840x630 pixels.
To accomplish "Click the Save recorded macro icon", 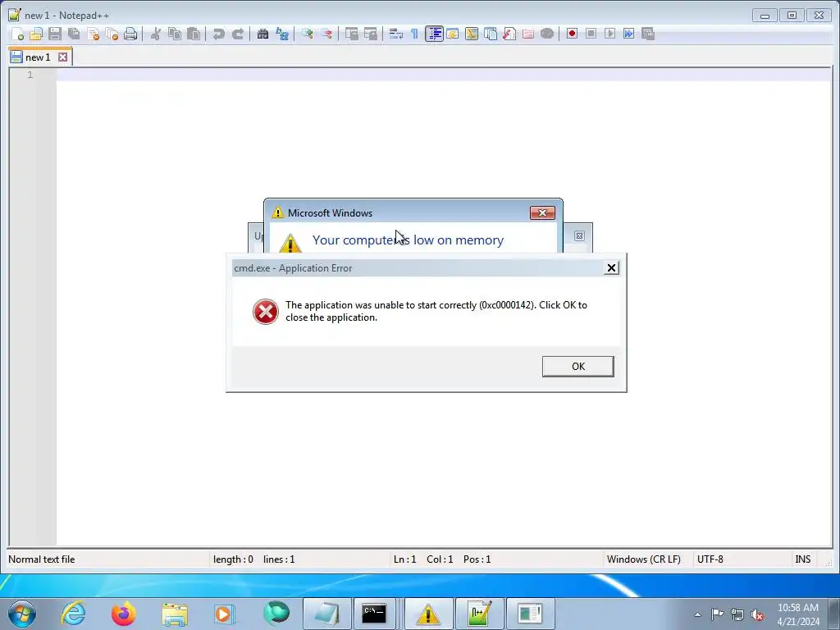I will (648, 34).
